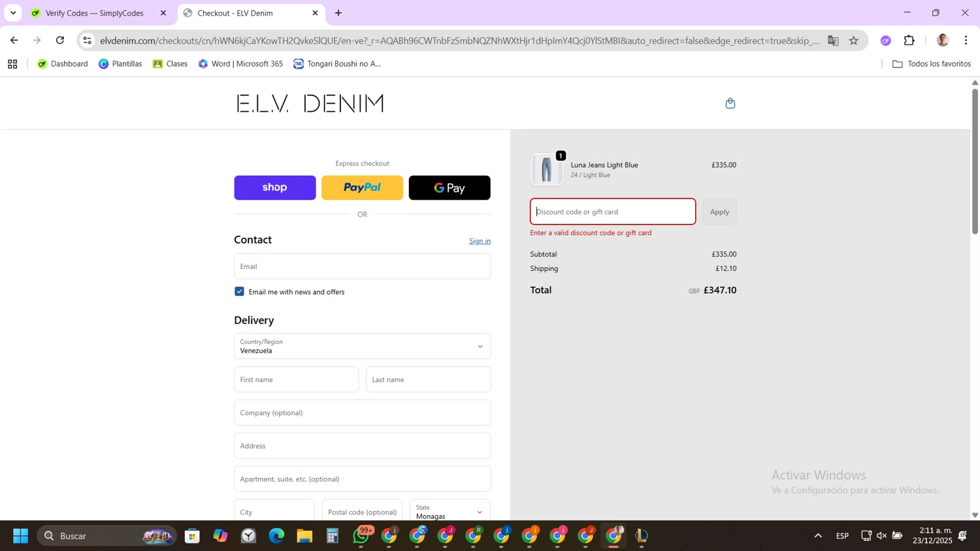Open the Clases bookmark

point(170,64)
